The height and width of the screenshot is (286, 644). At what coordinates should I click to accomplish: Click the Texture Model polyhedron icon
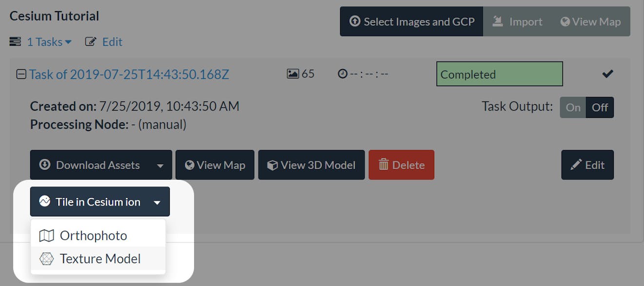click(46, 259)
